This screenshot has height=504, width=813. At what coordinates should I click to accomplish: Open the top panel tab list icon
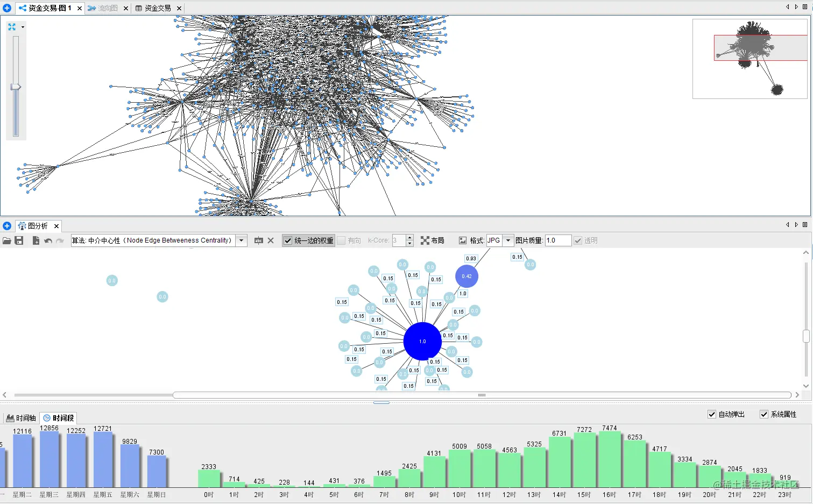pyautogui.click(x=805, y=7)
